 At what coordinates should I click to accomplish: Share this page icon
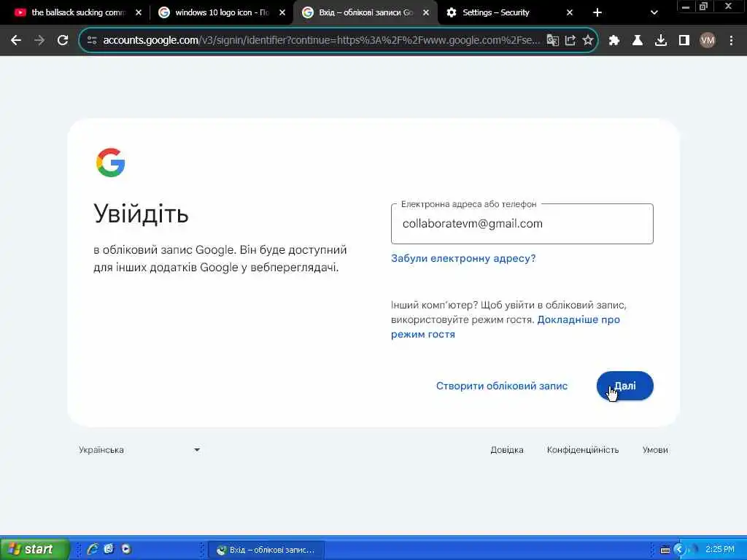pyautogui.click(x=570, y=41)
